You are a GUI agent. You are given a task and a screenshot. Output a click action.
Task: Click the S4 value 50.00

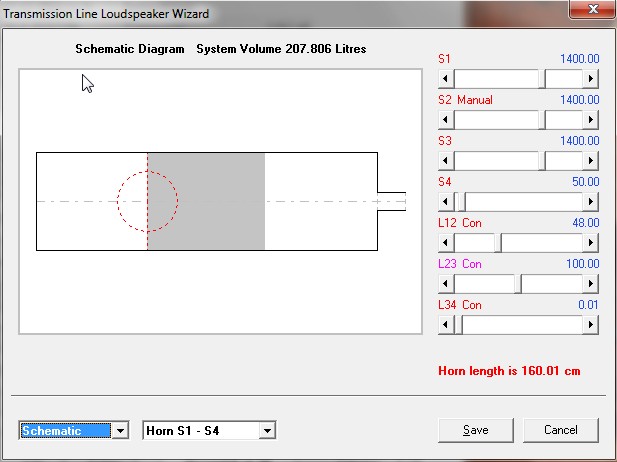point(586,182)
